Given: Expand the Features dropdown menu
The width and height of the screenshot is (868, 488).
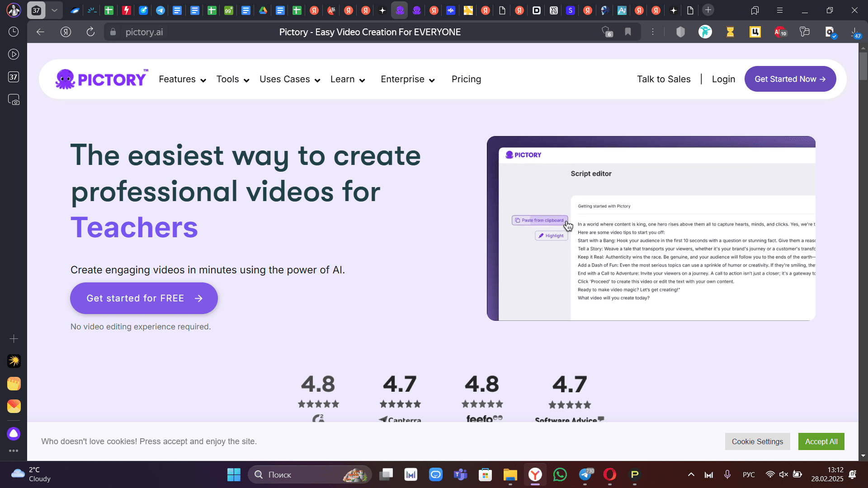Looking at the screenshot, I should 182,79.
